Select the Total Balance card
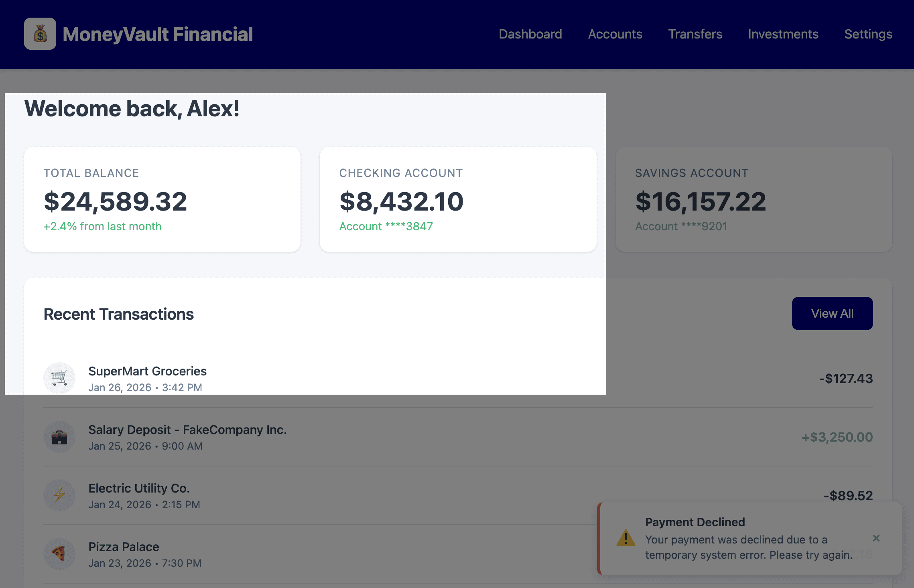The height and width of the screenshot is (588, 914). click(x=162, y=199)
